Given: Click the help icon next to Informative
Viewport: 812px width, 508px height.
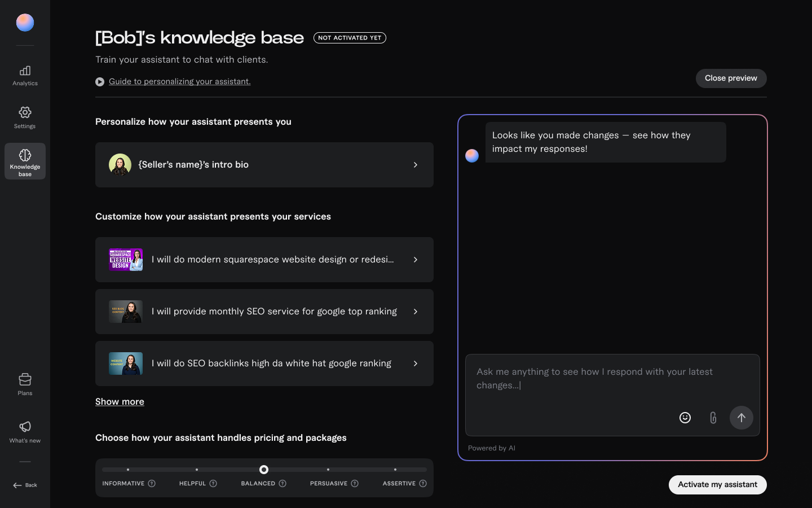Looking at the screenshot, I should coord(152,484).
